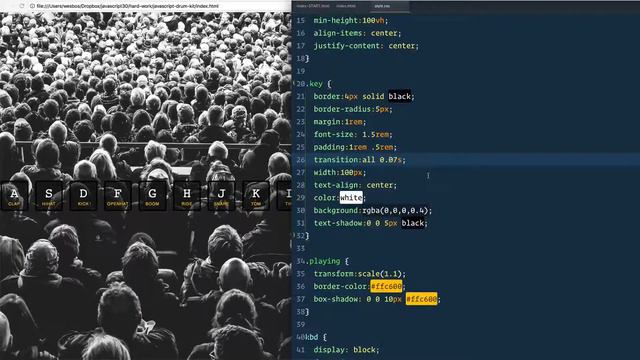Click the S key labeled HIHAT
Screen dimensions: 640x360
coord(49,196)
